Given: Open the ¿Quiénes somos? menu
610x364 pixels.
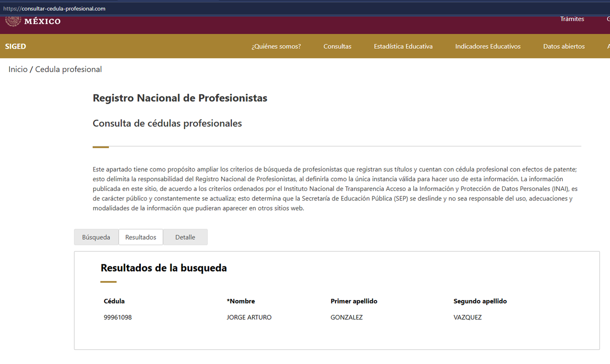Looking at the screenshot, I should pyautogui.click(x=276, y=46).
